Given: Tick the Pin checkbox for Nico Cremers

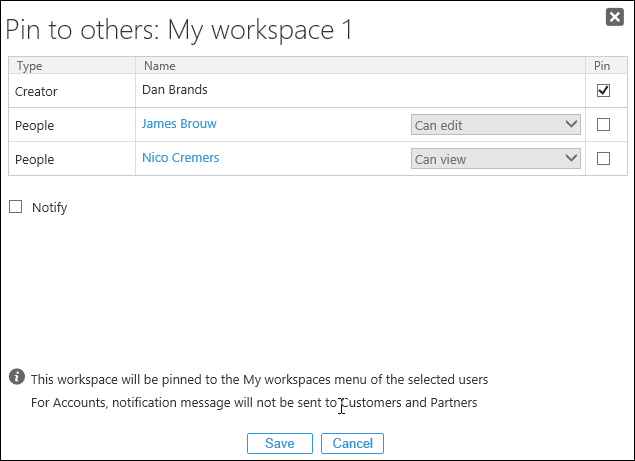Looking at the screenshot, I should pos(603,158).
